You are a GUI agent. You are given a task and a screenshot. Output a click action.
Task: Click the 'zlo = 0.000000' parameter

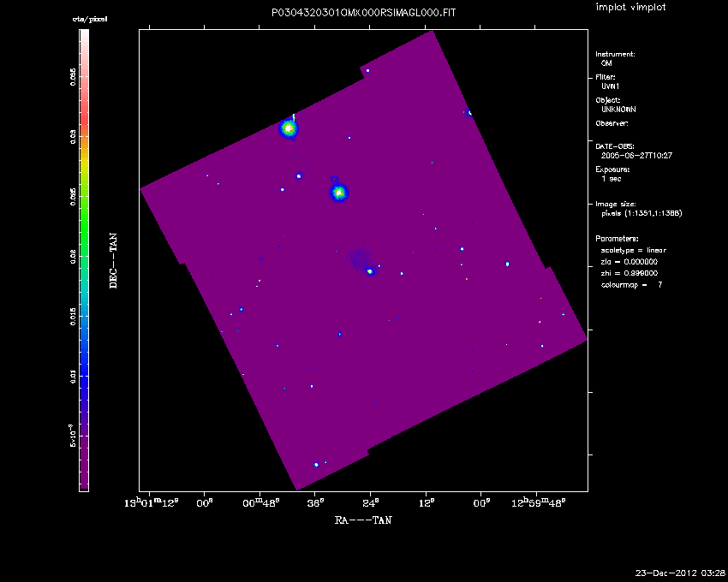[630, 262]
